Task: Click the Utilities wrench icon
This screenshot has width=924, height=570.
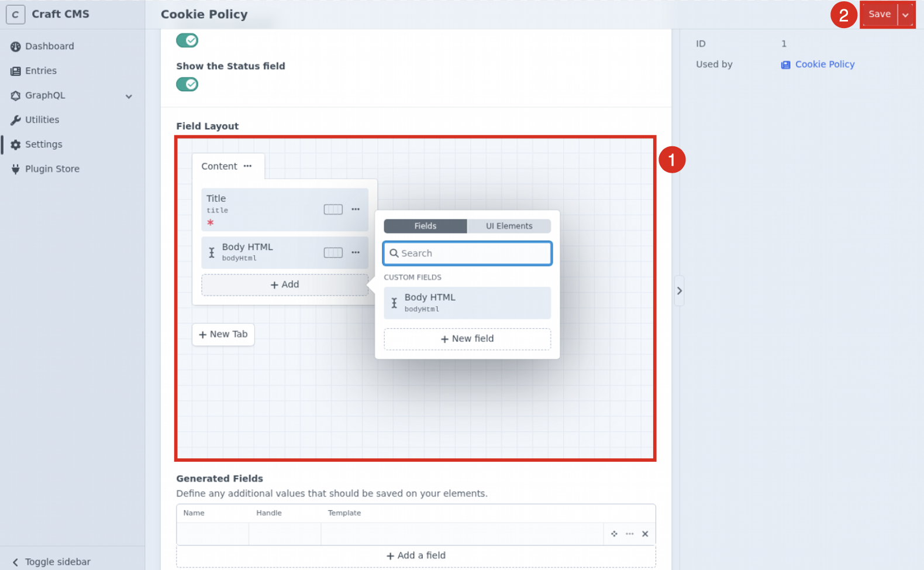Action: pos(16,121)
